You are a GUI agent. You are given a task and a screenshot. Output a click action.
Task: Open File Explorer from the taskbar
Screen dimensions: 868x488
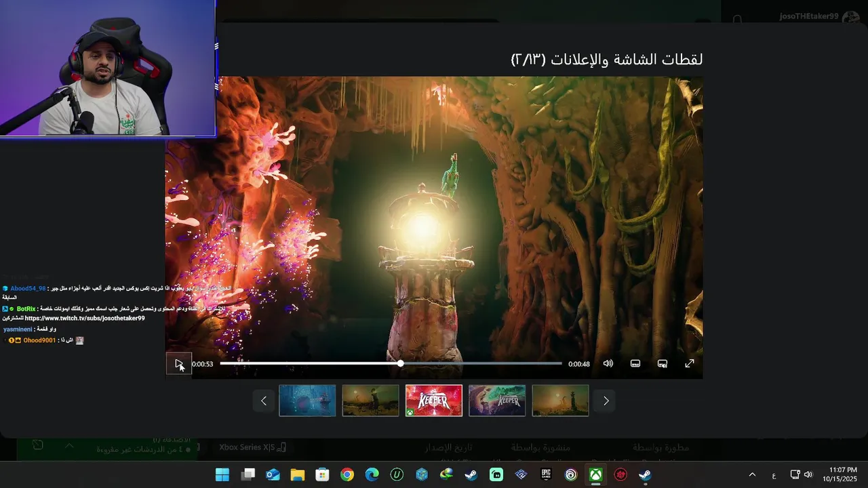click(297, 475)
